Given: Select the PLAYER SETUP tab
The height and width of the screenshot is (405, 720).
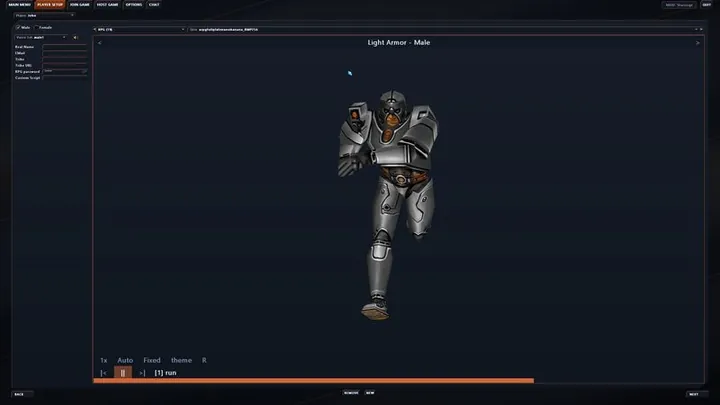Looking at the screenshot, I should point(50,5).
